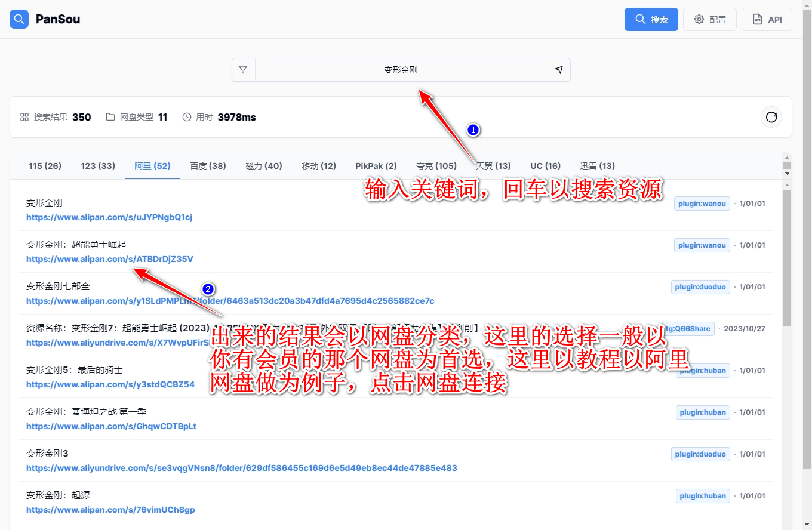The width and height of the screenshot is (812, 530).
Task: Click the plugin:wanou tag on first result
Action: (x=702, y=204)
